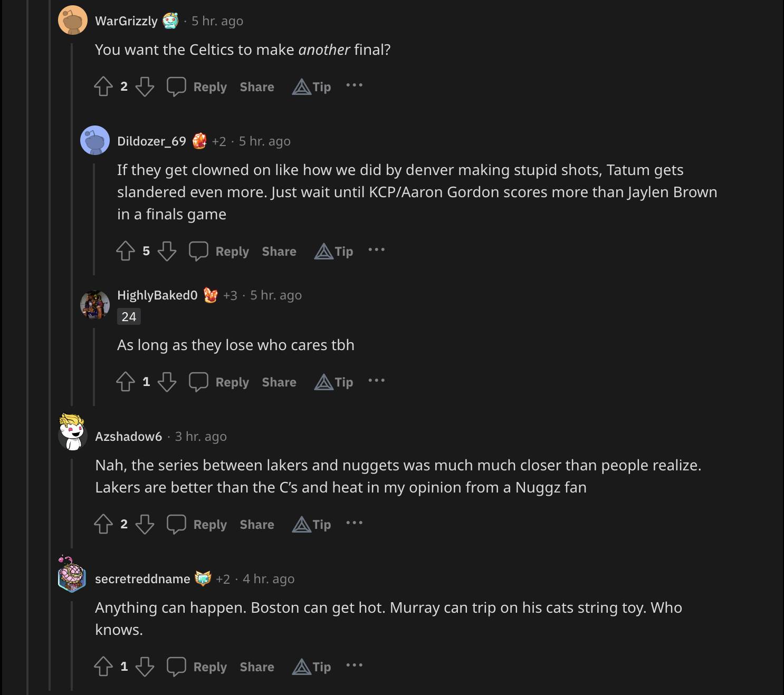Tip HighlyBaked0's comment
784x695 pixels.
pyautogui.click(x=334, y=382)
